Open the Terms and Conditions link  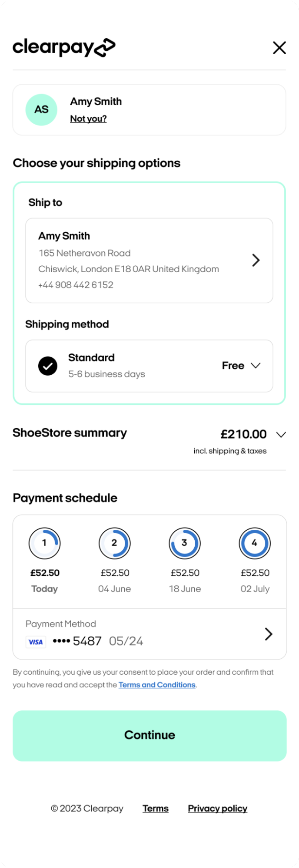point(157,684)
